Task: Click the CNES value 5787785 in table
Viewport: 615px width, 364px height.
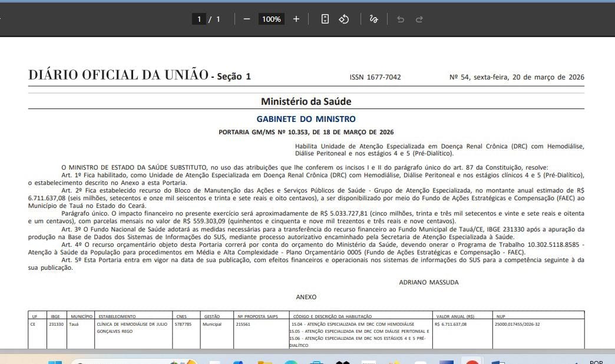Action: coord(182,324)
